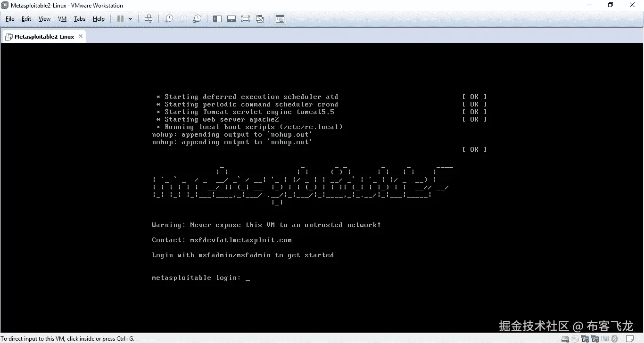
Task: Open the File menu
Action: (x=10, y=19)
